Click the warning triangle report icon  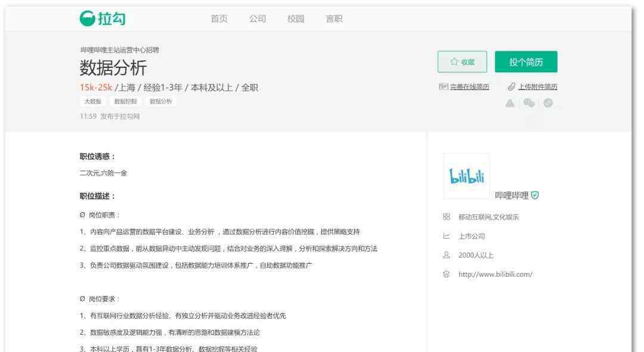[510, 103]
